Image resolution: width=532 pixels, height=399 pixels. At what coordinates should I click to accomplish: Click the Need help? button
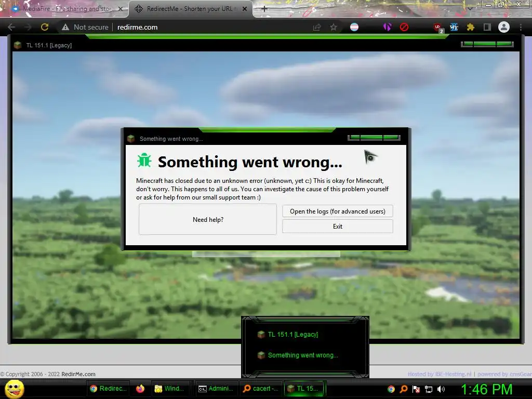coord(208,220)
